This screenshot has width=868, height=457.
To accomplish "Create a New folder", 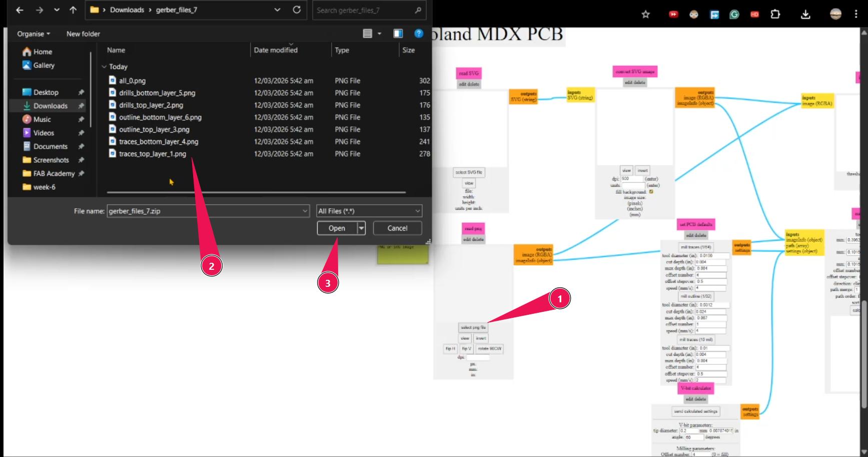I will pyautogui.click(x=83, y=34).
